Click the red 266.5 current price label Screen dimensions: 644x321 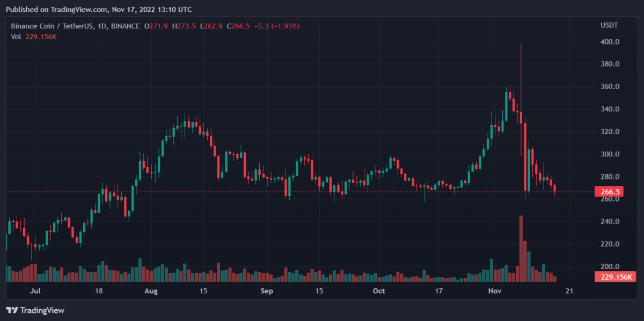[x=611, y=191]
